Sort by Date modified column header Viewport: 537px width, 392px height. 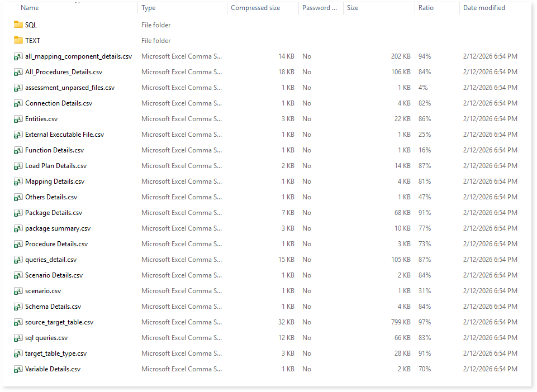[484, 8]
